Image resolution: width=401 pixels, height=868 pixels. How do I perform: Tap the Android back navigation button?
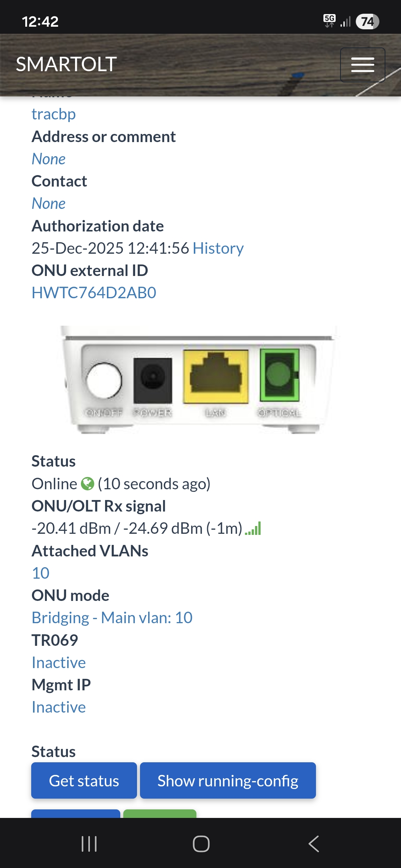[314, 844]
